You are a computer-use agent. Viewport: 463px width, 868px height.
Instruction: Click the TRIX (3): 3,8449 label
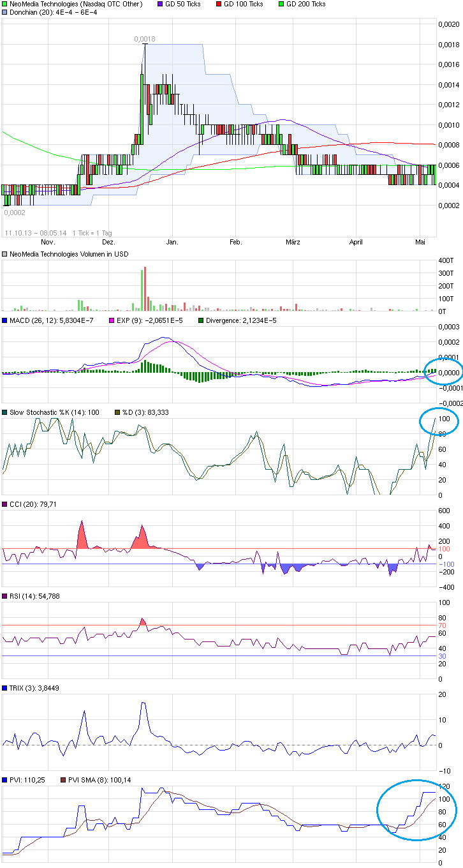click(34, 688)
